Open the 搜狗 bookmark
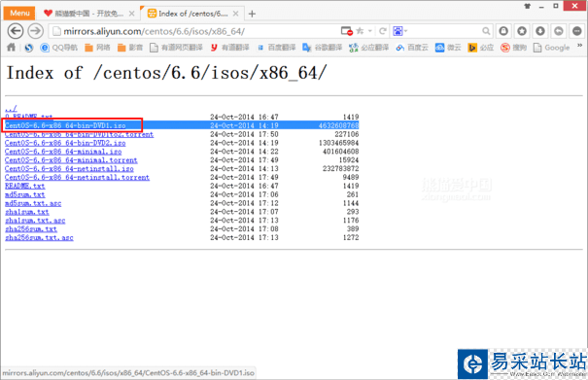Viewport: 588px width, 380px height. pos(513,48)
